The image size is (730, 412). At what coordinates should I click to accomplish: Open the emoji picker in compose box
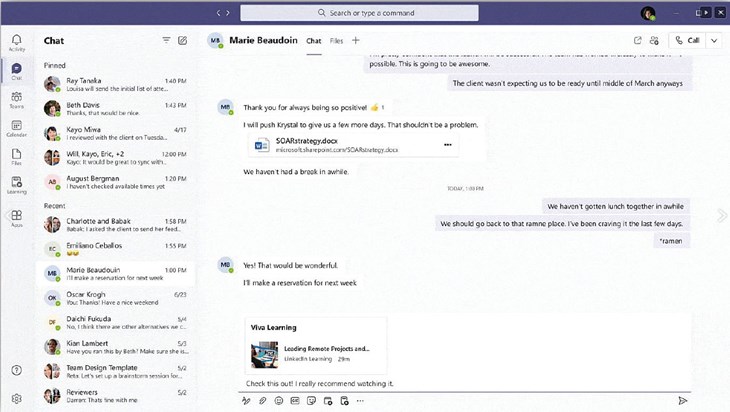[x=279, y=400]
